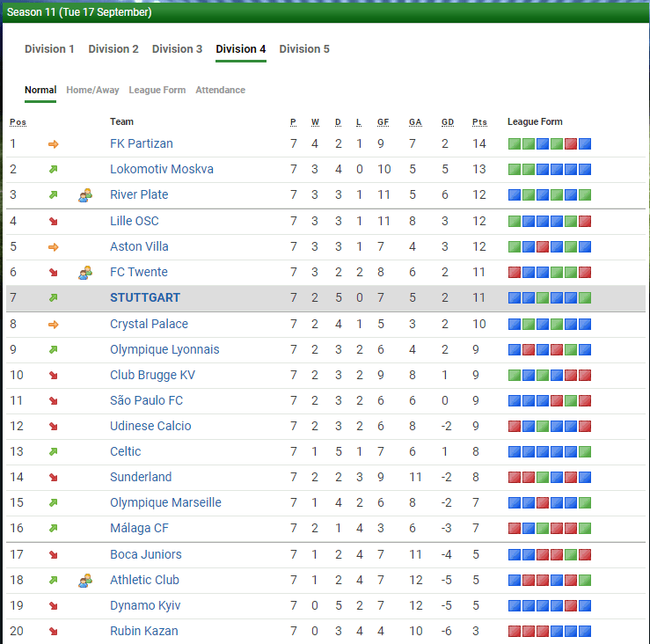Click the manager icon beside River Plate
The image size is (650, 644).
pyautogui.click(x=85, y=195)
